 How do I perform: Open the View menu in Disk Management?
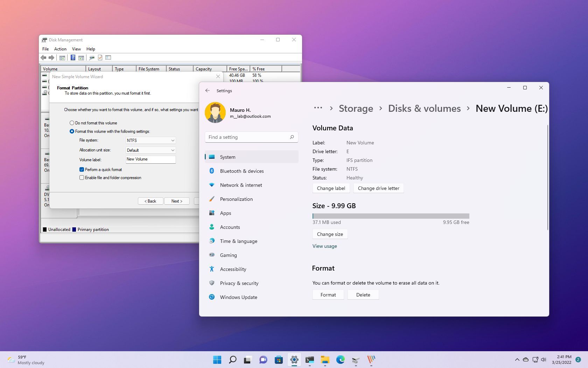coord(76,49)
